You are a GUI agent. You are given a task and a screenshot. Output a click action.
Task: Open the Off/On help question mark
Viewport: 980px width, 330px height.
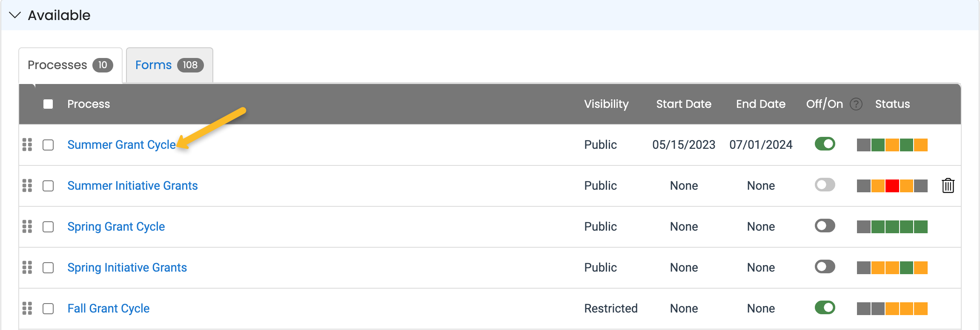pos(856,104)
